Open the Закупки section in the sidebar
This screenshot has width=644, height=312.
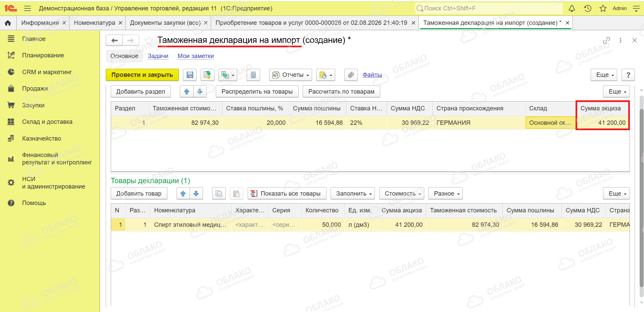click(33, 105)
